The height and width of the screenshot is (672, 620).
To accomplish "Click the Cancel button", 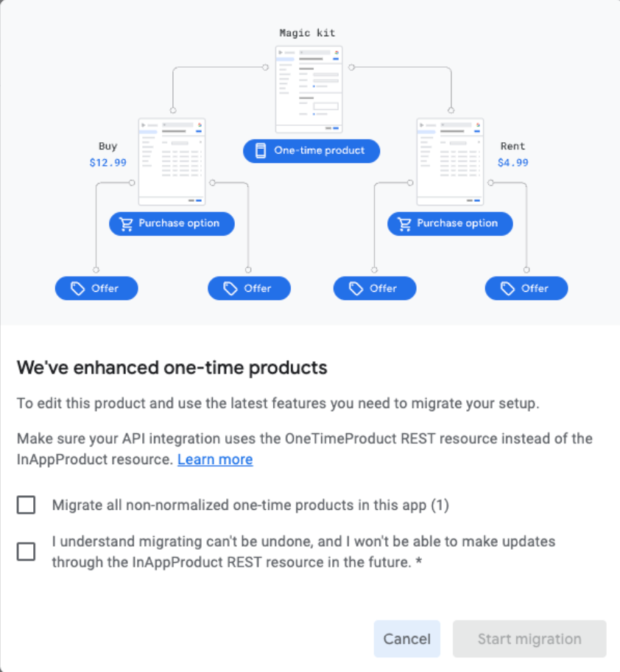I will 406,639.
